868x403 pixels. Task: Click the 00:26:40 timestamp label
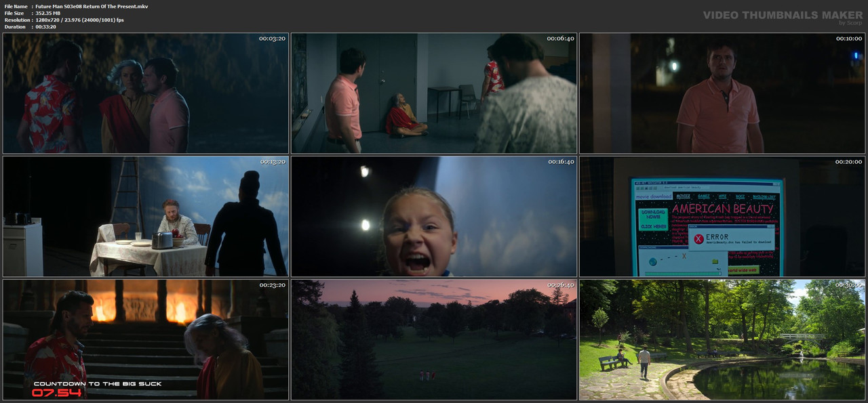561,285
